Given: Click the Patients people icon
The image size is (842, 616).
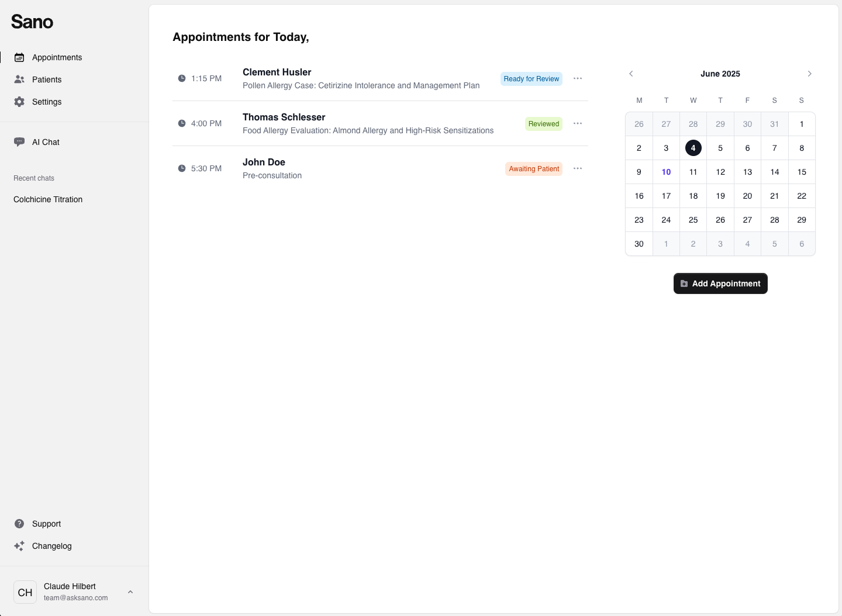Looking at the screenshot, I should coord(19,79).
